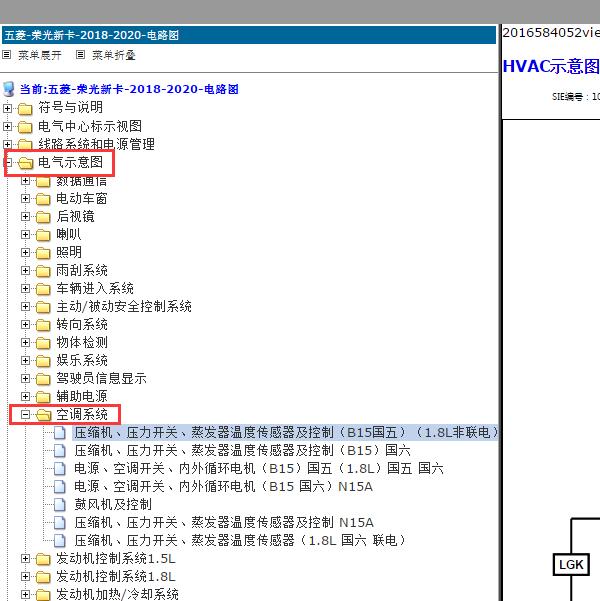
Task: Click the expand-all icon beside 菜单展开
Action: [x=7, y=55]
